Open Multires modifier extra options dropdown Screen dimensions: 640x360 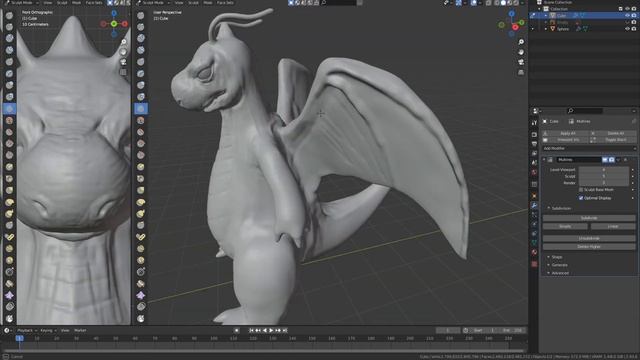pyautogui.click(x=618, y=160)
